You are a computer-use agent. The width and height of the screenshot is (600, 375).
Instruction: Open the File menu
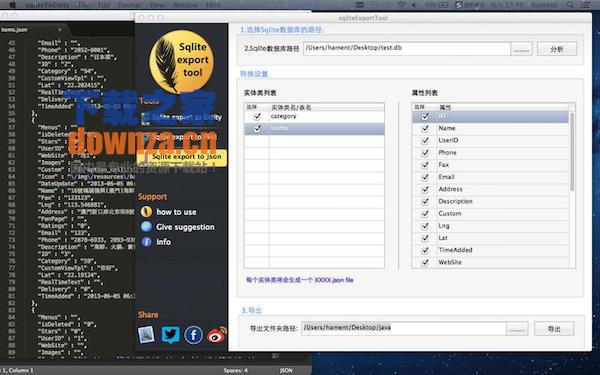[x=83, y=5]
